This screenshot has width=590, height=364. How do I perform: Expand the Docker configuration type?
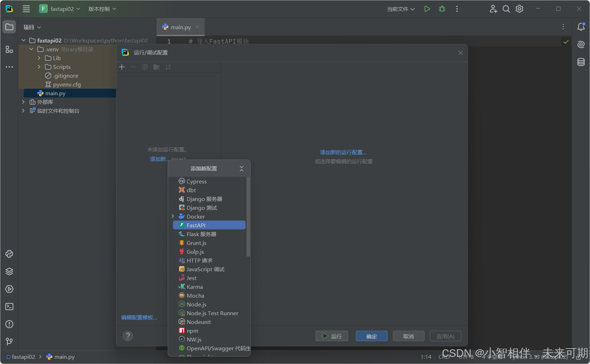173,216
